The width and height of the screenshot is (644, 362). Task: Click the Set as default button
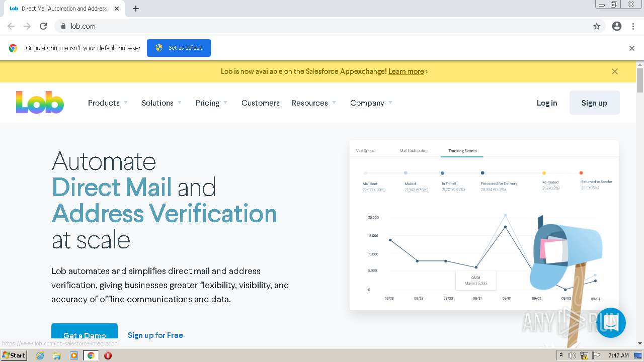click(179, 48)
